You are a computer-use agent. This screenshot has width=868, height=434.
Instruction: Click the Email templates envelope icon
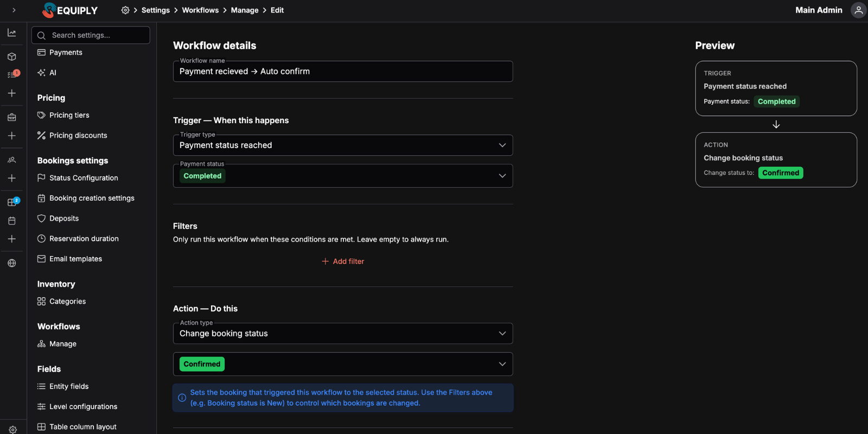(41, 259)
